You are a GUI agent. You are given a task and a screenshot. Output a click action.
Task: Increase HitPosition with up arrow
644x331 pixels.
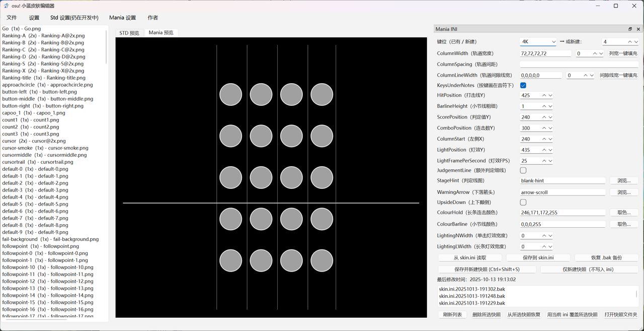(x=544, y=95)
